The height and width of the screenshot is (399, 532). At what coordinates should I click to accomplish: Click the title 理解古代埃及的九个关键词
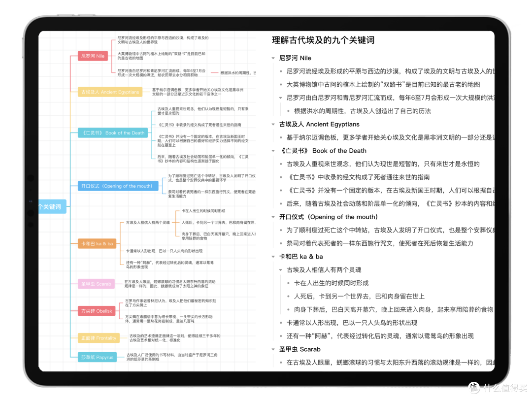tap(323, 40)
